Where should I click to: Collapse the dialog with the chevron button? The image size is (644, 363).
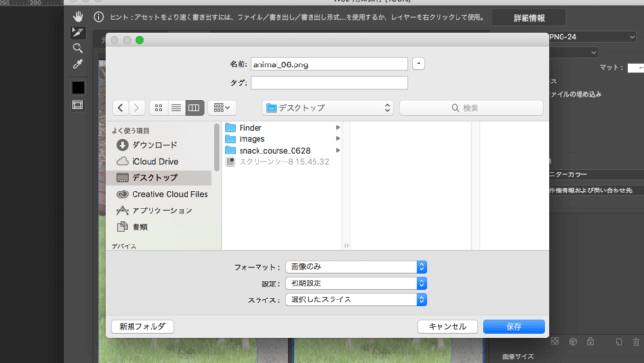(x=419, y=64)
